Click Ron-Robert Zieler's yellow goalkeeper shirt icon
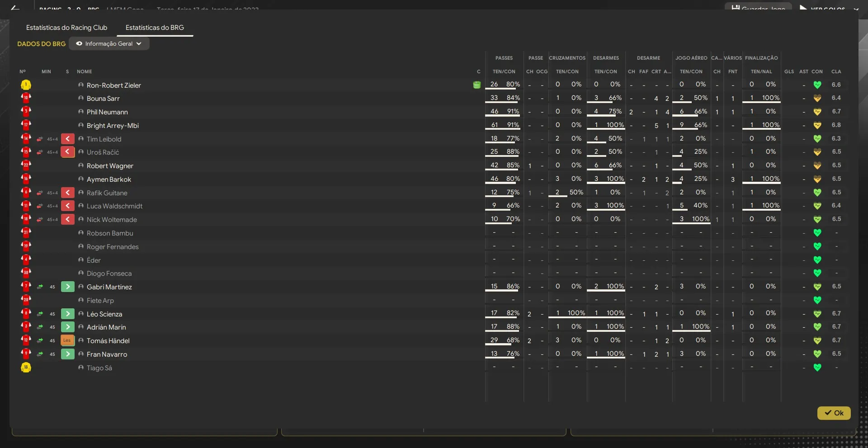Viewport: 868px width, 448px height. point(26,85)
